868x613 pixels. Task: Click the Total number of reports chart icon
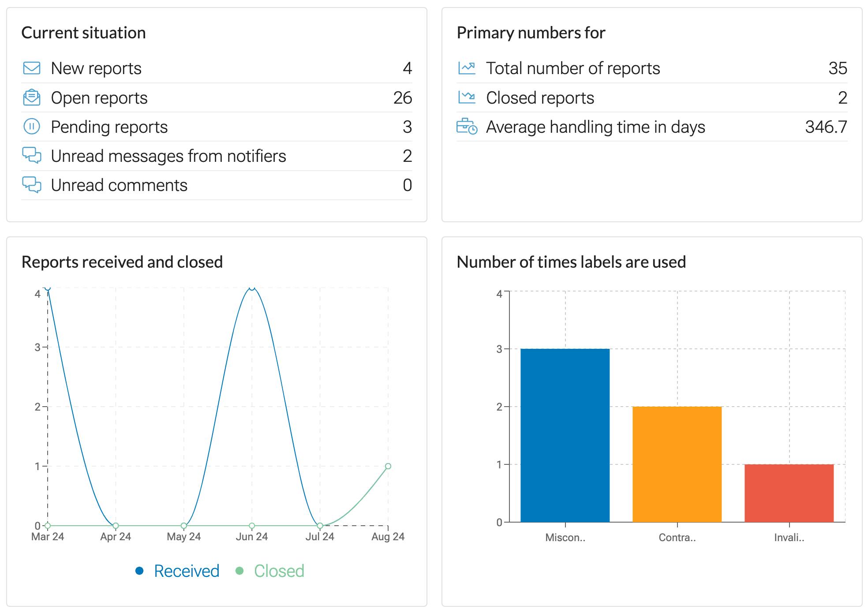[467, 68]
